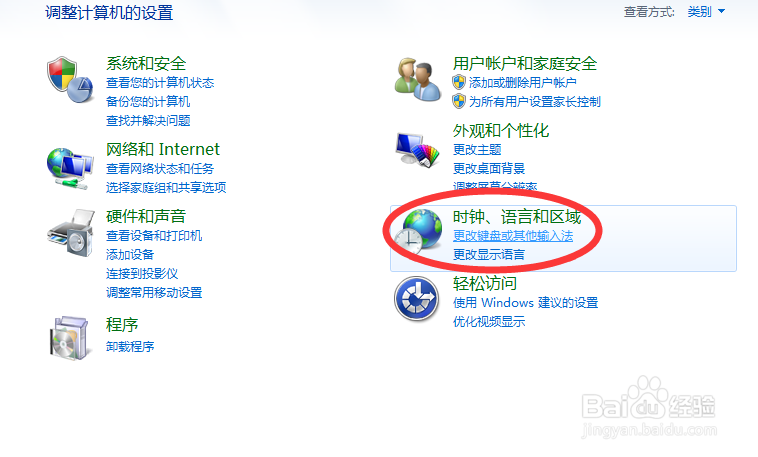
Task: Open 更改显示语言 link
Action: [489, 254]
